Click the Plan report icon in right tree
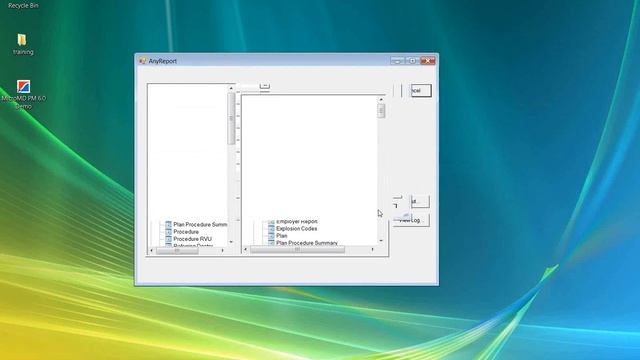 271,236
